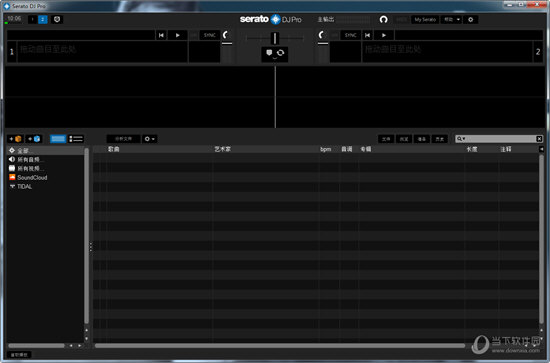This screenshot has height=363, width=550.
Task: Open My Serato
Action: pyautogui.click(x=425, y=20)
